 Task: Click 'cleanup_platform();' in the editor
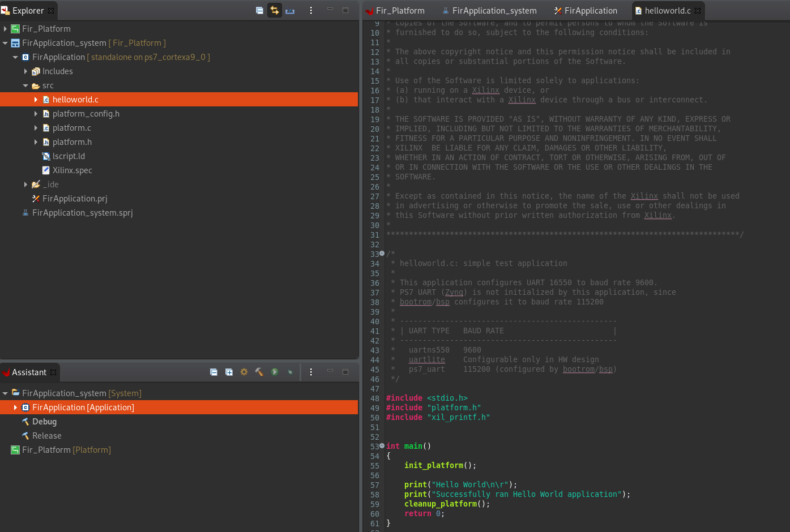[447, 504]
